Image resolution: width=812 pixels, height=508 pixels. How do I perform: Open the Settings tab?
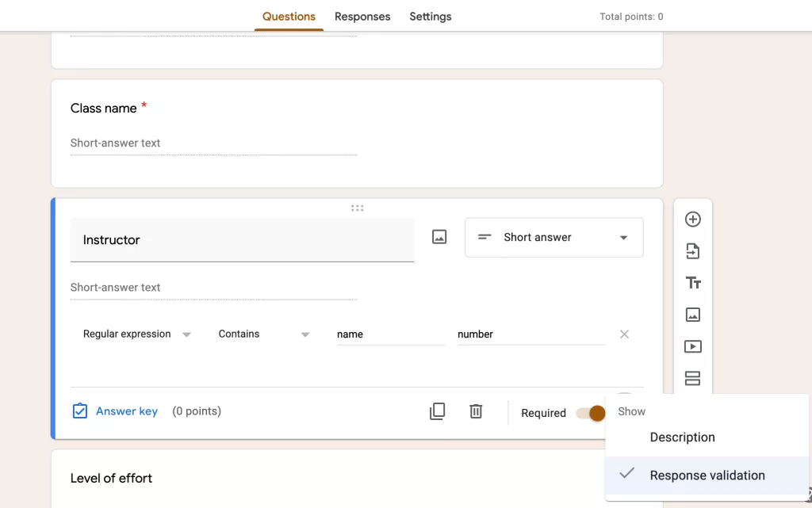[x=431, y=17]
